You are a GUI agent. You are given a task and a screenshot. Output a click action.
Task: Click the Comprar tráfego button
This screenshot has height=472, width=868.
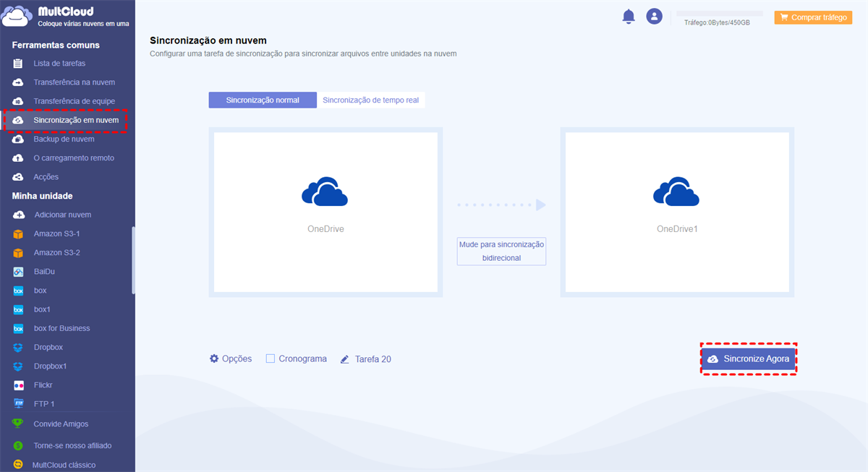coord(813,17)
